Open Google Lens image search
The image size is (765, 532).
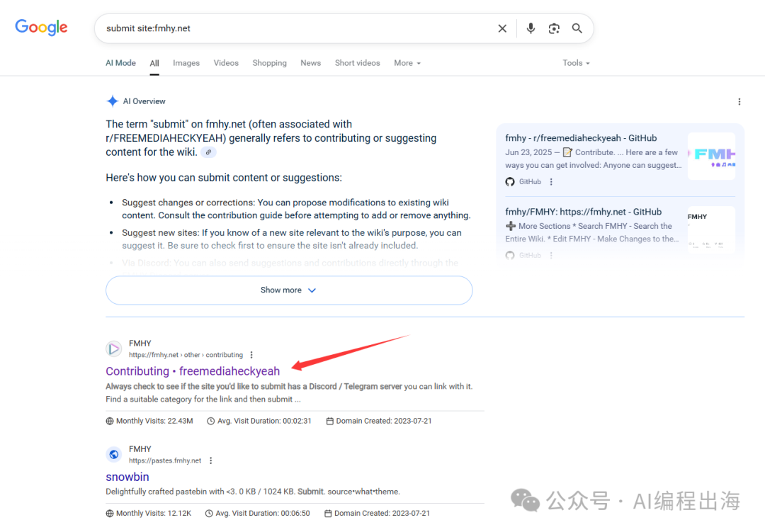pyautogui.click(x=554, y=28)
